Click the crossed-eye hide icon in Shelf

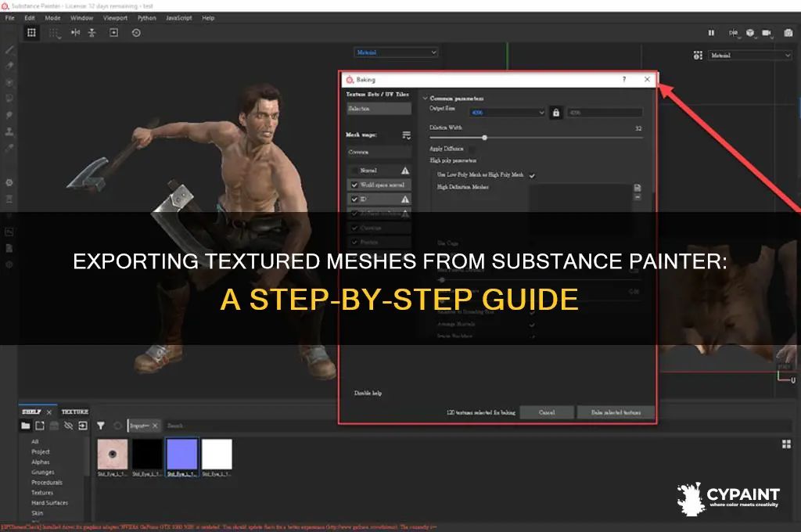tap(69, 426)
